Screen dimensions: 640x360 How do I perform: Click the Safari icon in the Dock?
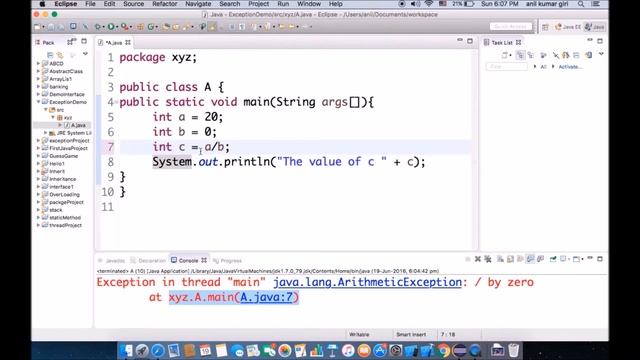click(158, 350)
